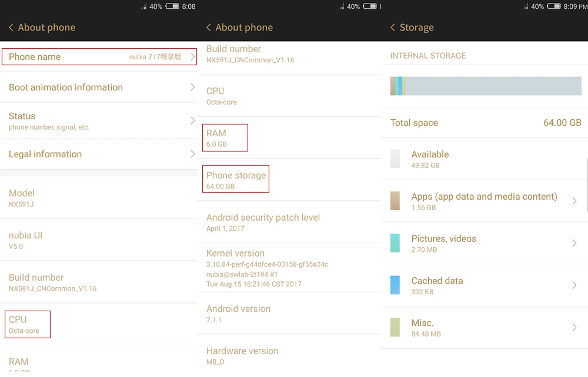Screen dimensions: 588x377
Task: Expand Status row chevron
Action: tap(192, 120)
